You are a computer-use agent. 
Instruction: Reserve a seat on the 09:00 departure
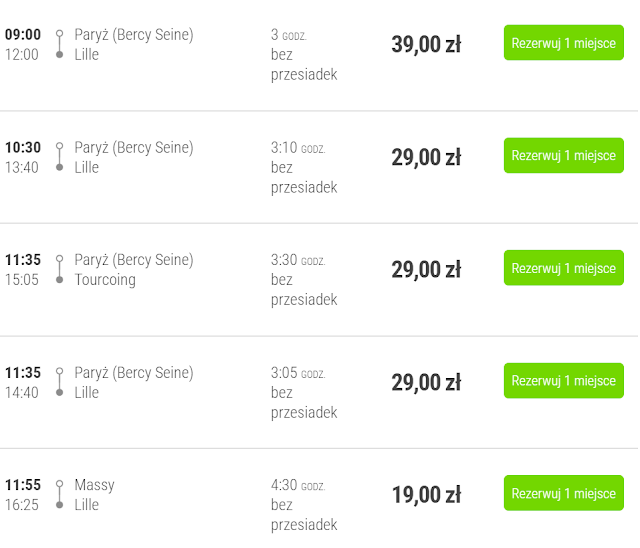tap(563, 43)
